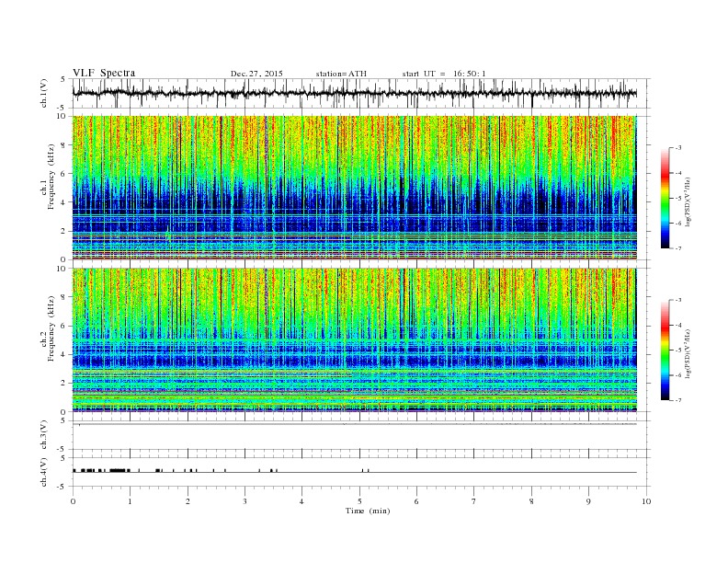Viewport: 728px width, 563px height.
Task: Click the ch.1 spectrogram color scale bar
Action: (665, 198)
